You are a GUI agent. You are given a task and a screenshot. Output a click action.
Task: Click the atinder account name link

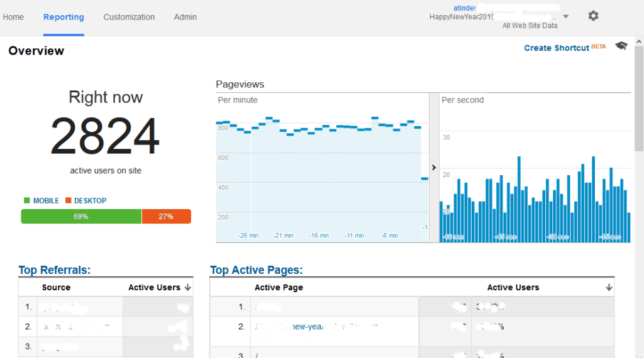click(465, 8)
